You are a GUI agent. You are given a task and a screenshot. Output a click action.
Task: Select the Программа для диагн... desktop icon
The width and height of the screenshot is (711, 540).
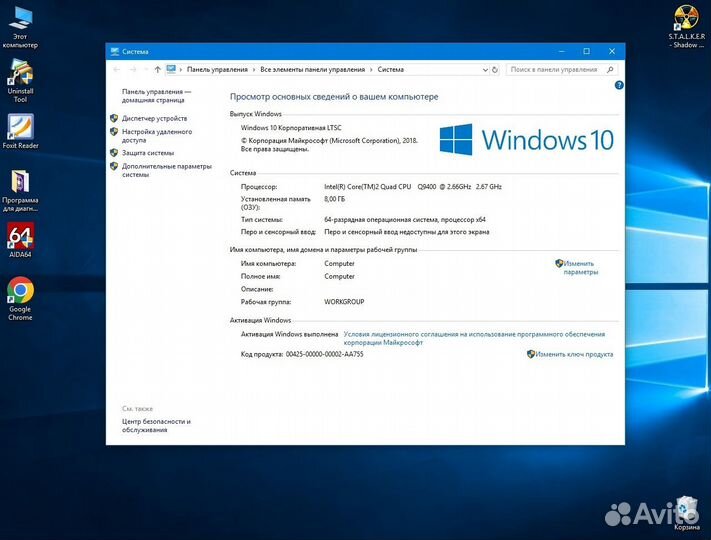tap(20, 190)
